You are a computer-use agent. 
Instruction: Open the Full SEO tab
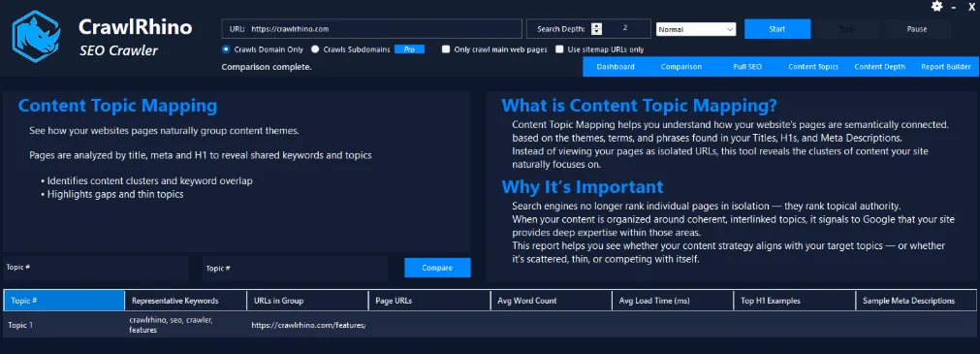coord(747,67)
